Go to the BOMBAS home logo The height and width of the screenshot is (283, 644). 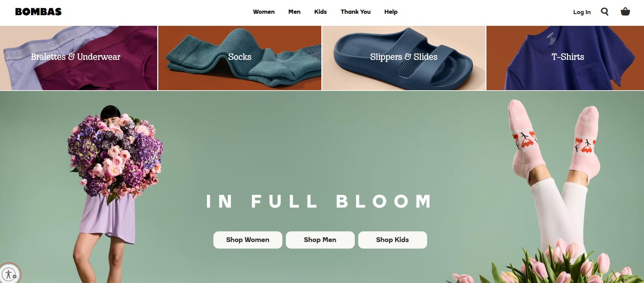coord(38,12)
